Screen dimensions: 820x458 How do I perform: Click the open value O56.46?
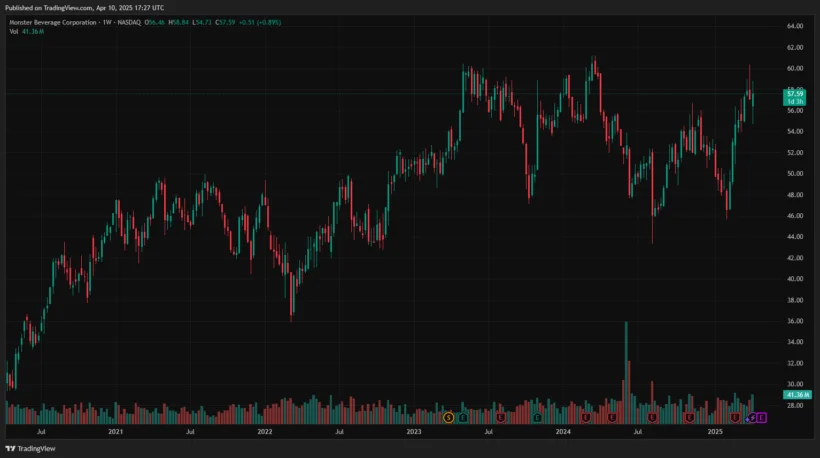[x=155, y=22]
